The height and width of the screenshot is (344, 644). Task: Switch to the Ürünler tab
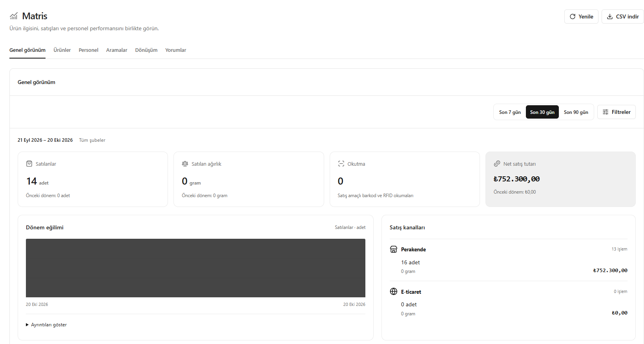coord(62,50)
